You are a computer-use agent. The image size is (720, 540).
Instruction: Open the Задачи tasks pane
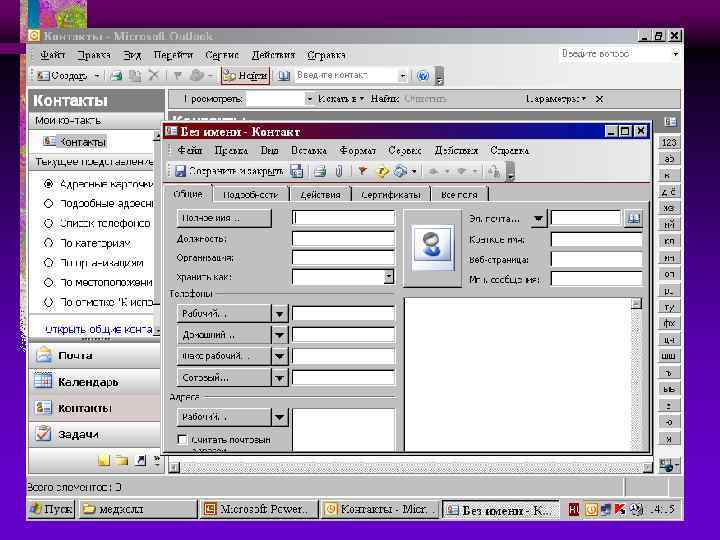pos(95,434)
